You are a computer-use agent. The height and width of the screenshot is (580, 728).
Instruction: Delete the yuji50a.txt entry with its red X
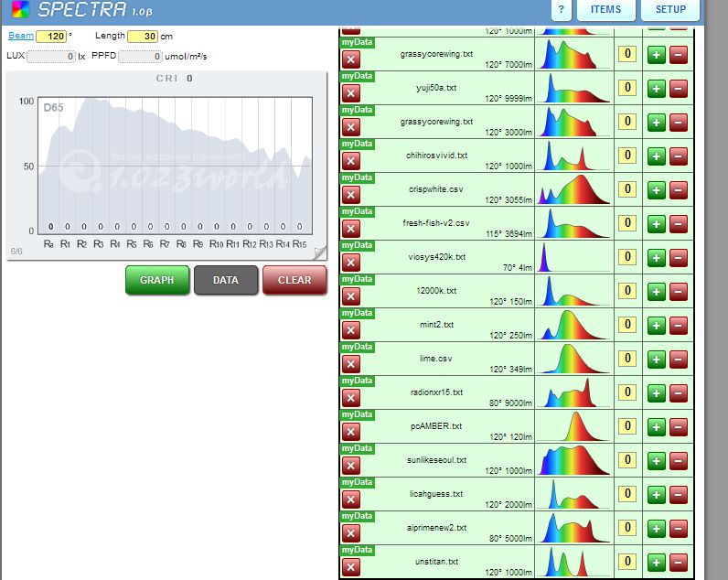pos(350,93)
